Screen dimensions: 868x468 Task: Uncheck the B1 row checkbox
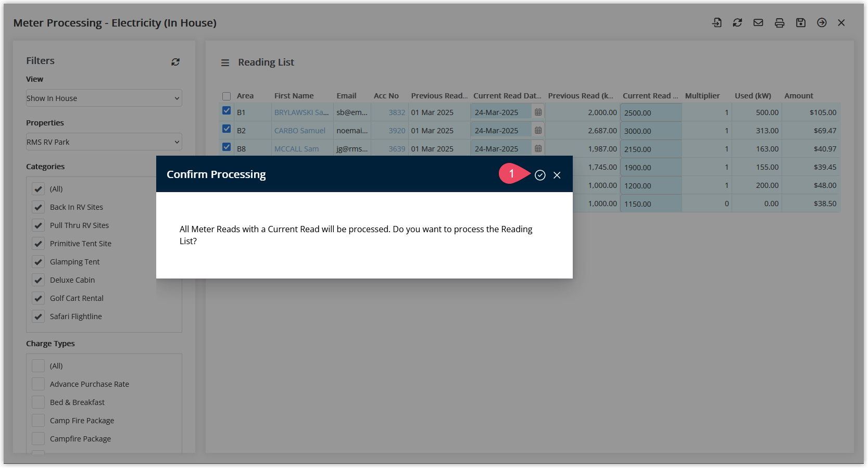coord(227,110)
